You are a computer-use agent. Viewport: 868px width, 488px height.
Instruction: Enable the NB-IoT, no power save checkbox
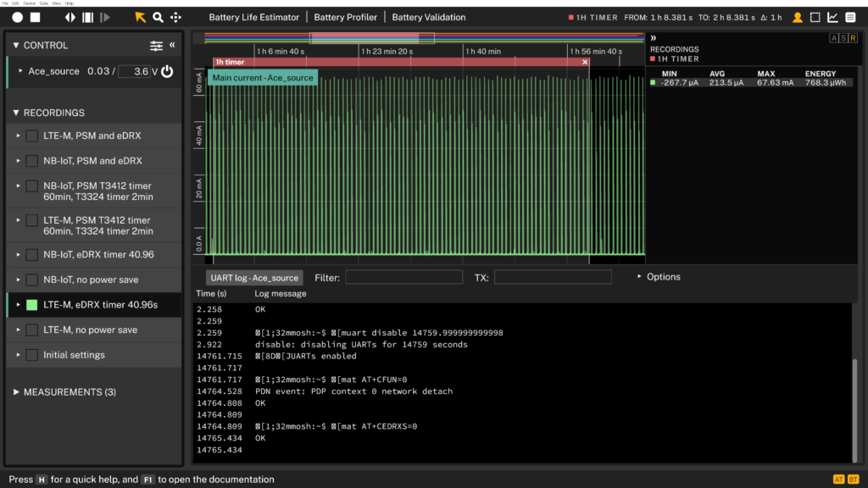point(31,280)
